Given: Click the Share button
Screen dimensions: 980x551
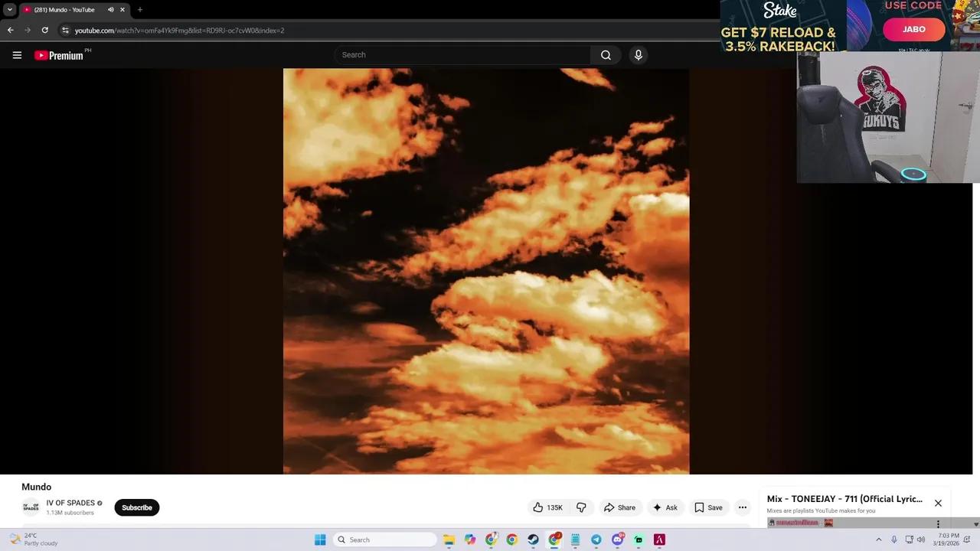Looking at the screenshot, I should click(621, 507).
